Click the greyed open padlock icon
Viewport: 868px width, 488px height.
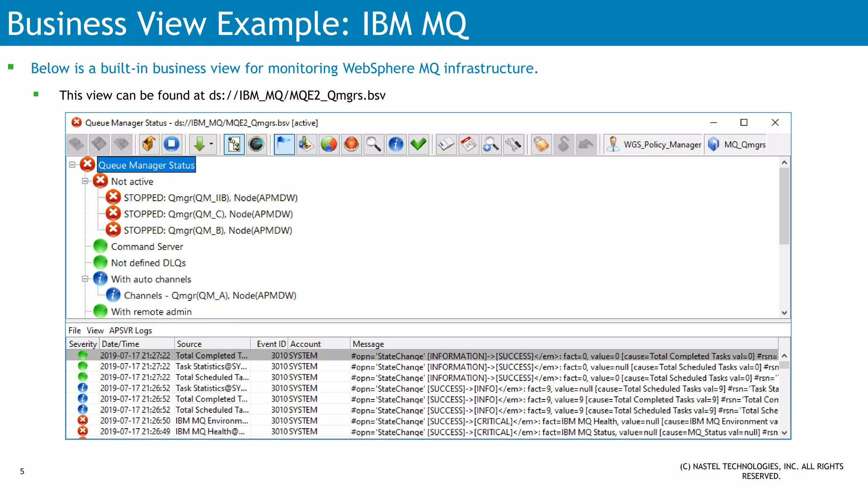(563, 144)
